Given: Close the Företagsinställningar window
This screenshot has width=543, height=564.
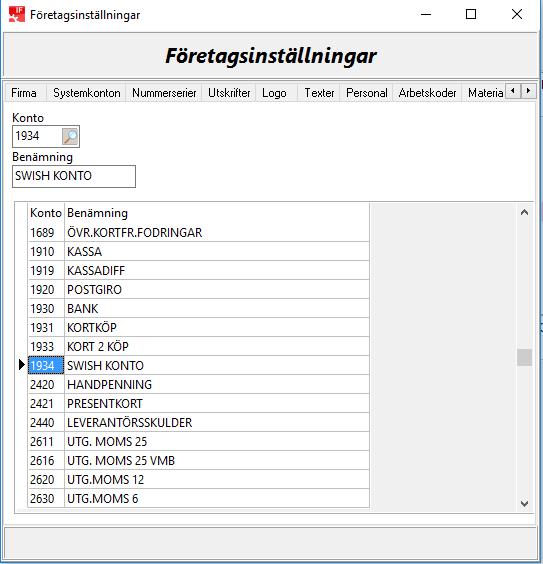Looking at the screenshot, I should tap(517, 14).
